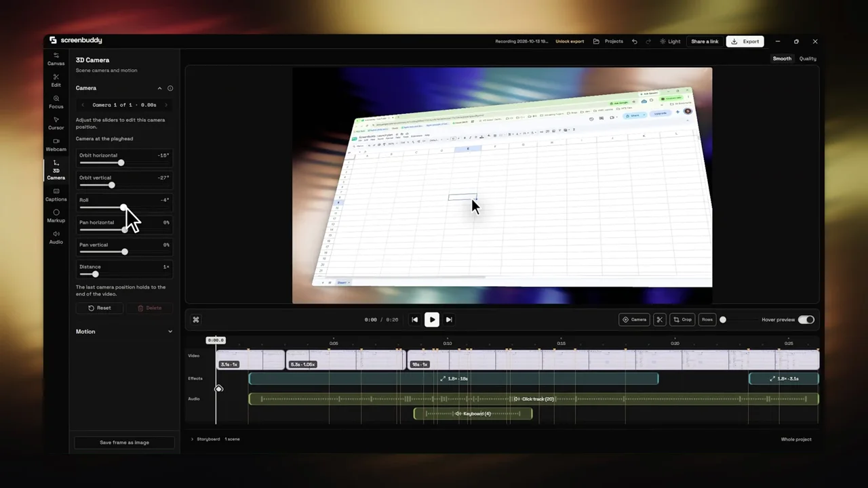Expand the Storyboard row
The image size is (868, 488).
pos(192,439)
